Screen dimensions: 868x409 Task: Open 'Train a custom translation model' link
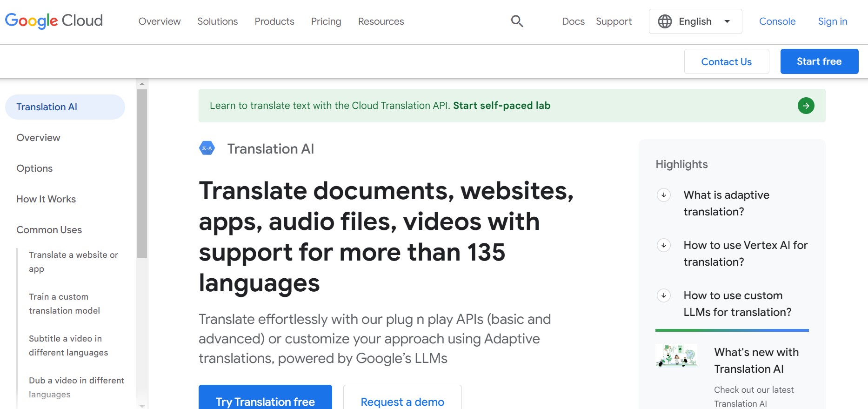coord(64,304)
